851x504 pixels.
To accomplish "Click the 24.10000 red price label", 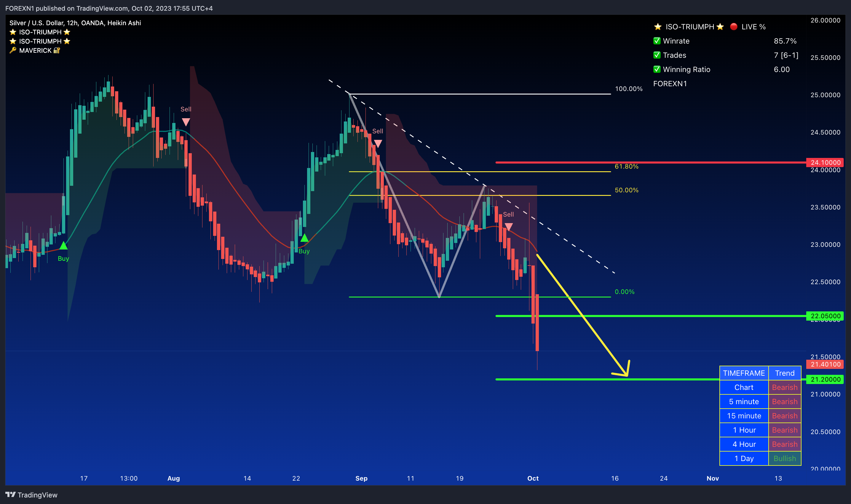I will click(825, 162).
